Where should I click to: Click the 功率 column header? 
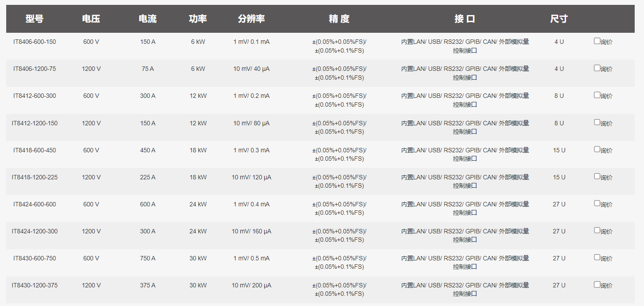[198, 19]
